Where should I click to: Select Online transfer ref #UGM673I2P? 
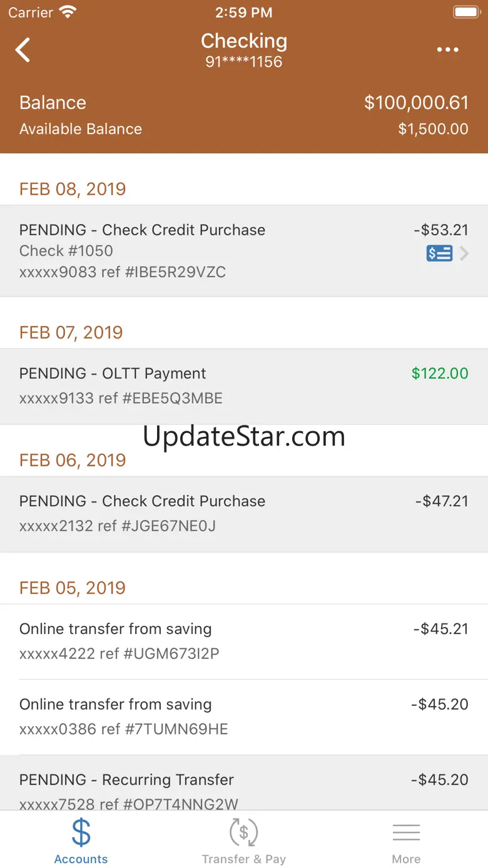(x=244, y=641)
